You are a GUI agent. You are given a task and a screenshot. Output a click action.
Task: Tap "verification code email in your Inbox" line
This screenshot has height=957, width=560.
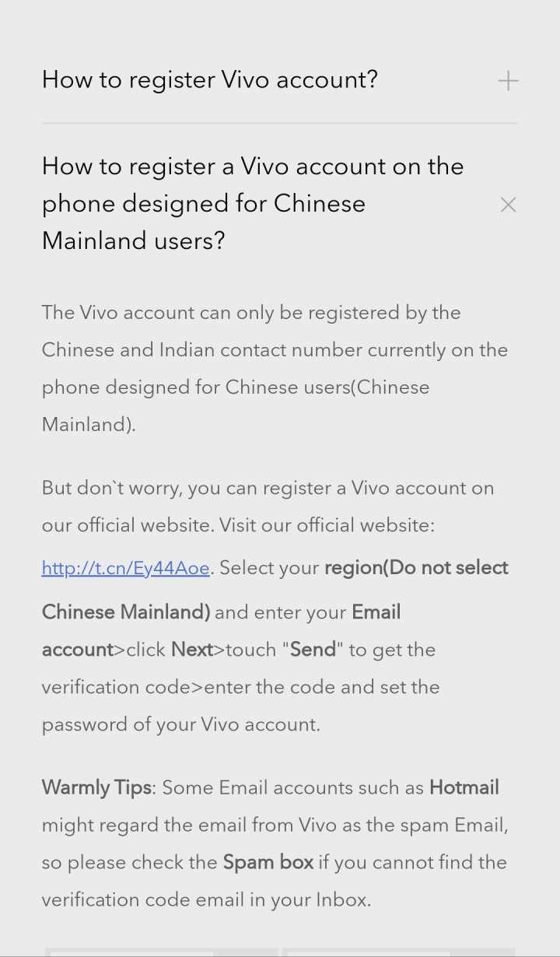206,900
